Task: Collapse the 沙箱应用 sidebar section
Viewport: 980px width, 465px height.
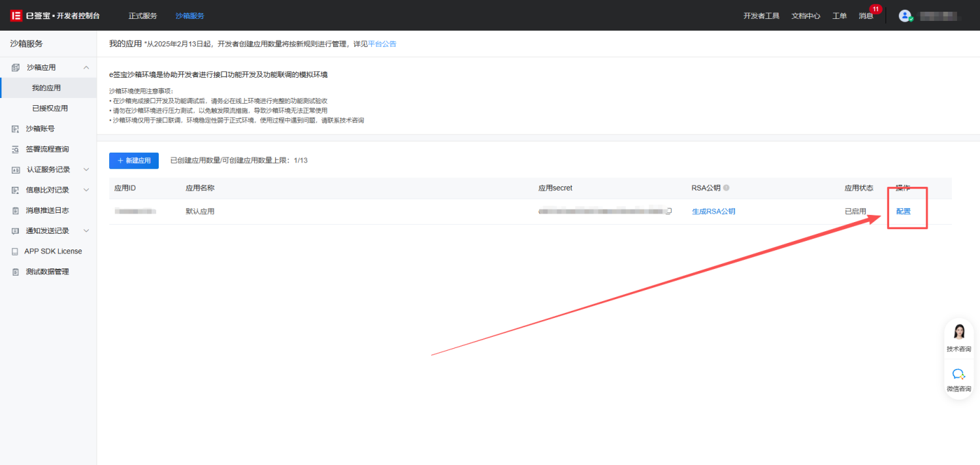Action: [x=86, y=67]
